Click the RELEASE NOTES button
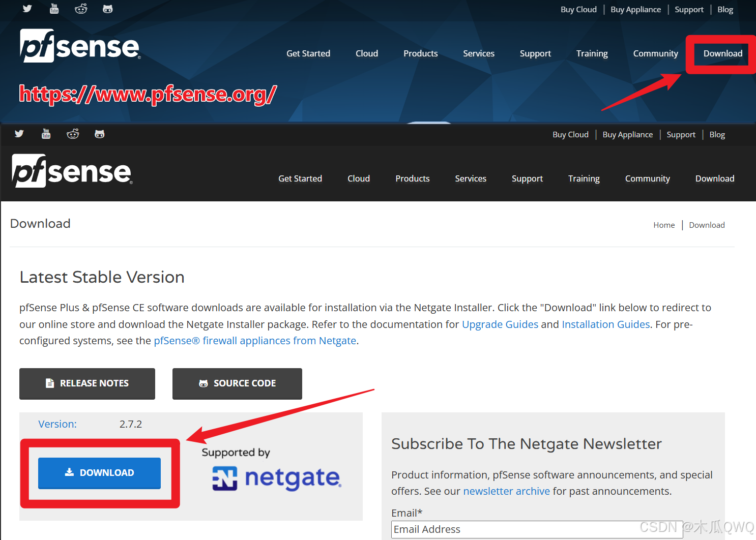Screen dimensions: 756x540 click(x=87, y=383)
